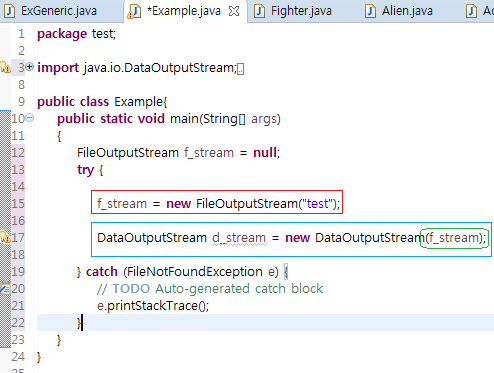Click 'main(String[]' in the method signature
The height and width of the screenshot is (373, 494).
(208, 119)
